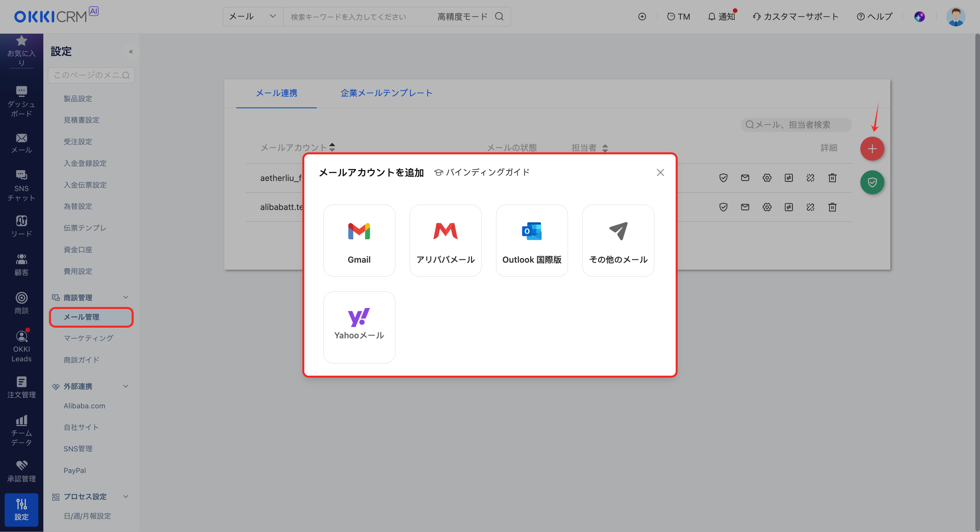Delete the alibabatt mail account
The image size is (980, 532).
(x=832, y=207)
